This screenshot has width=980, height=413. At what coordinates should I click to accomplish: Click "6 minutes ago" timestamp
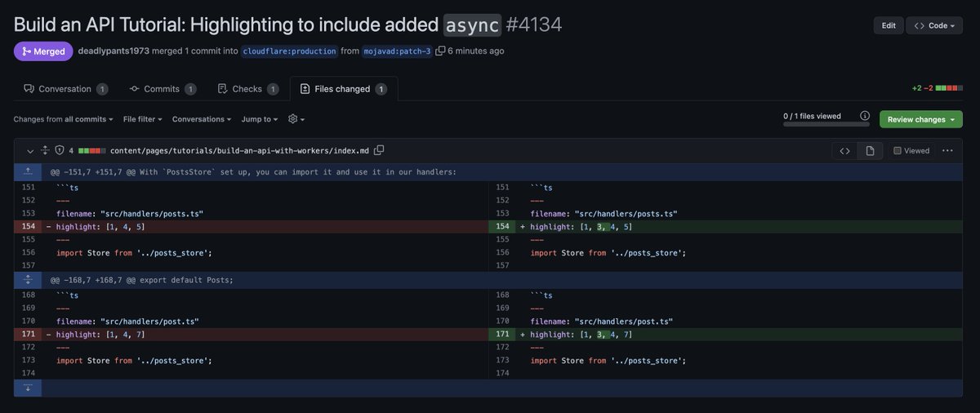point(476,51)
